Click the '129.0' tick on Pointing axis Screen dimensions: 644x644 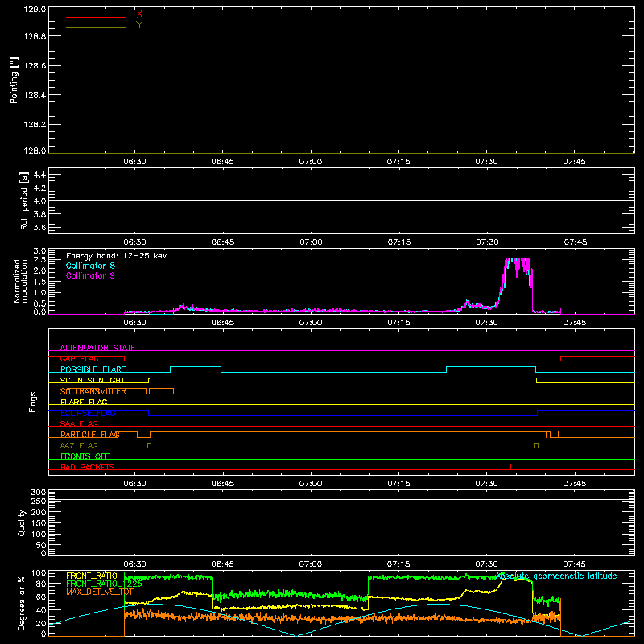click(35, 10)
